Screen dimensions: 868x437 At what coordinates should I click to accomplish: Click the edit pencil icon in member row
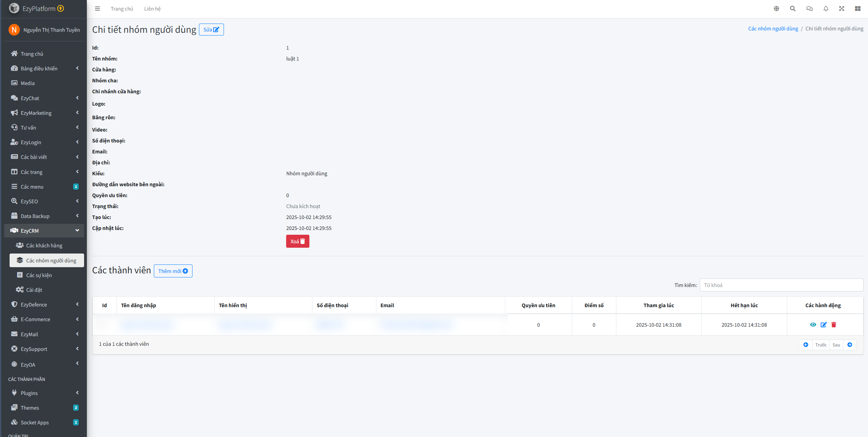tap(823, 325)
